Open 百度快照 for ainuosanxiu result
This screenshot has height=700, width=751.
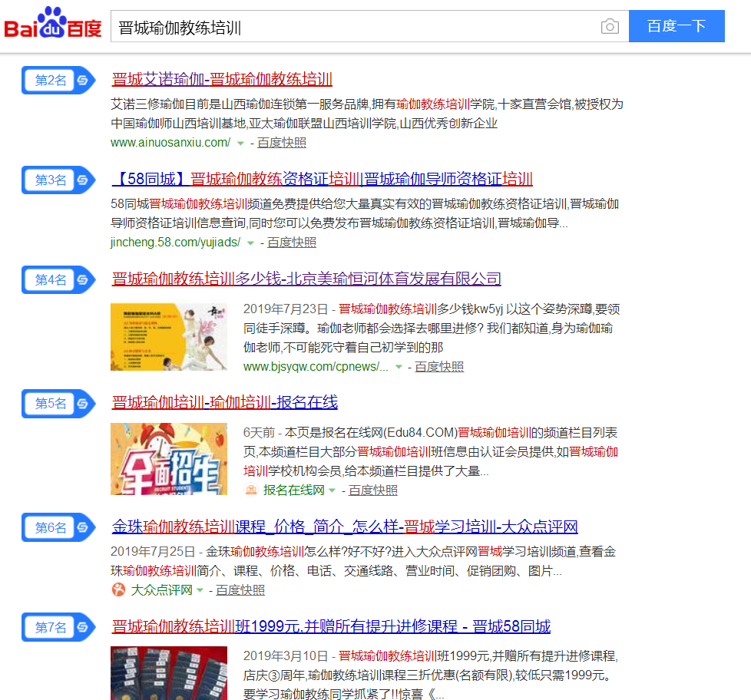282,143
